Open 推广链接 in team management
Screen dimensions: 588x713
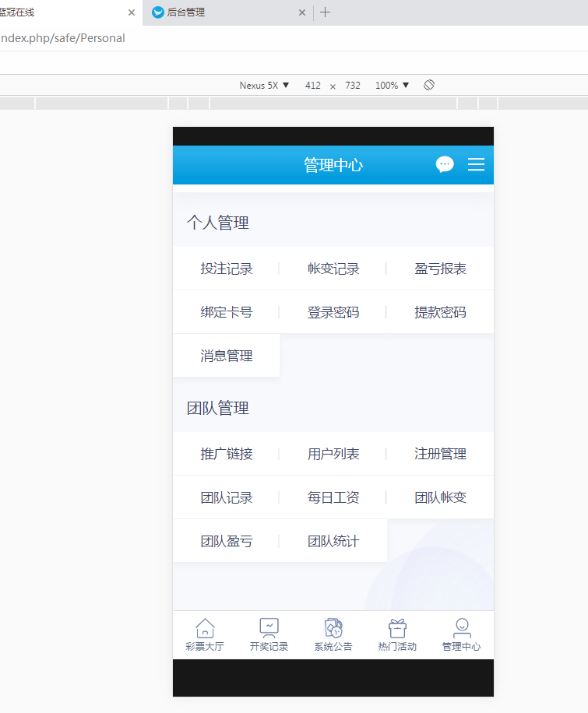(227, 454)
